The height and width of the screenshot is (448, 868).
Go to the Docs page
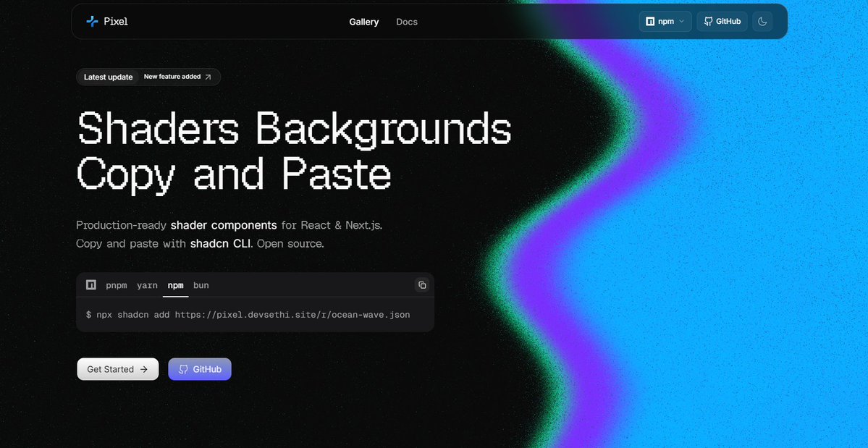[407, 22]
